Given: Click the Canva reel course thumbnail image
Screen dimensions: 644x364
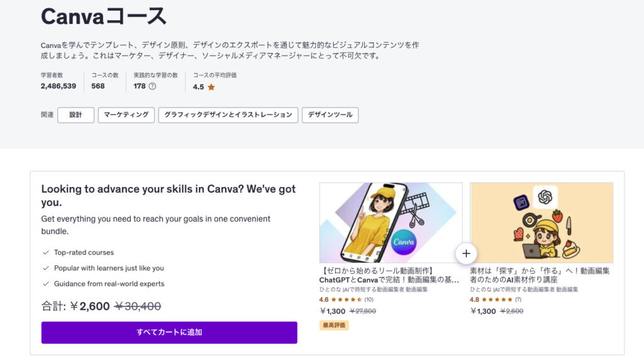Looking at the screenshot, I should pyautogui.click(x=391, y=223).
